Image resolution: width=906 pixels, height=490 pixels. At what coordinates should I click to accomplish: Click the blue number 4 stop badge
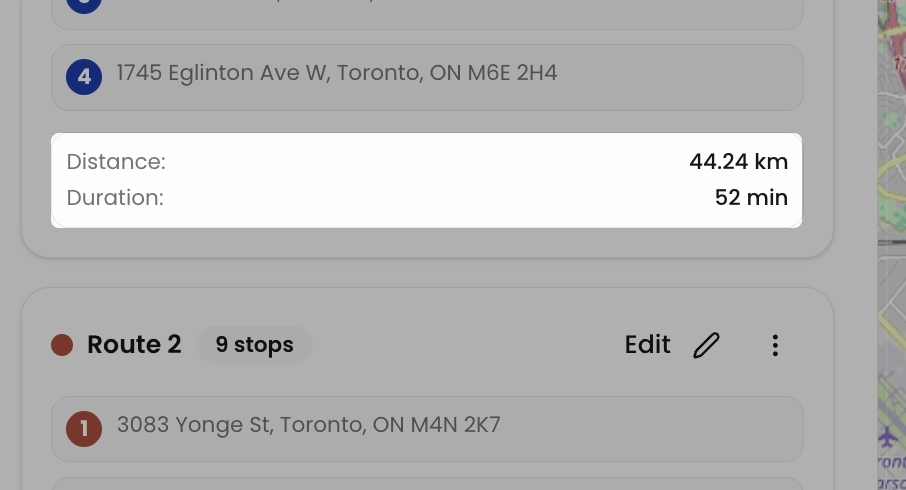[83, 76]
